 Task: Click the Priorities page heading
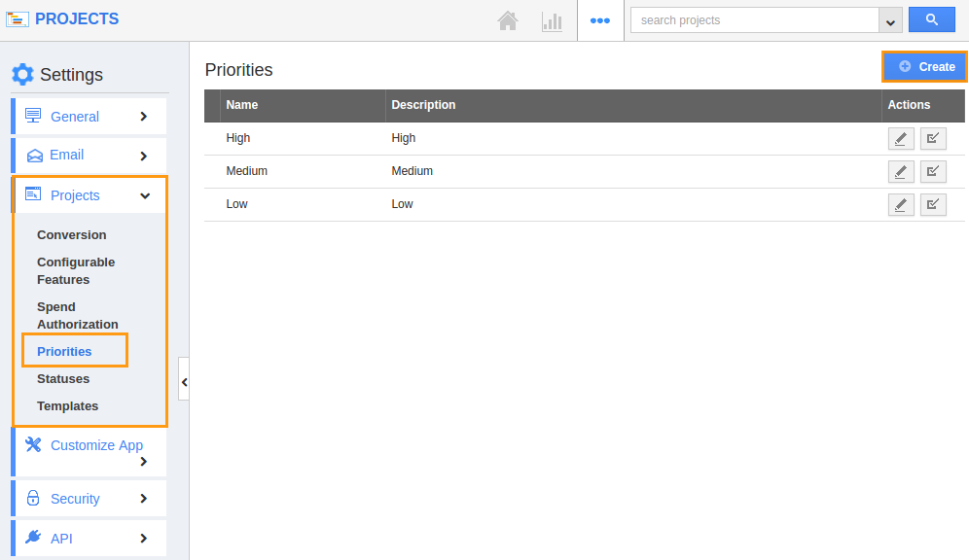coord(238,70)
